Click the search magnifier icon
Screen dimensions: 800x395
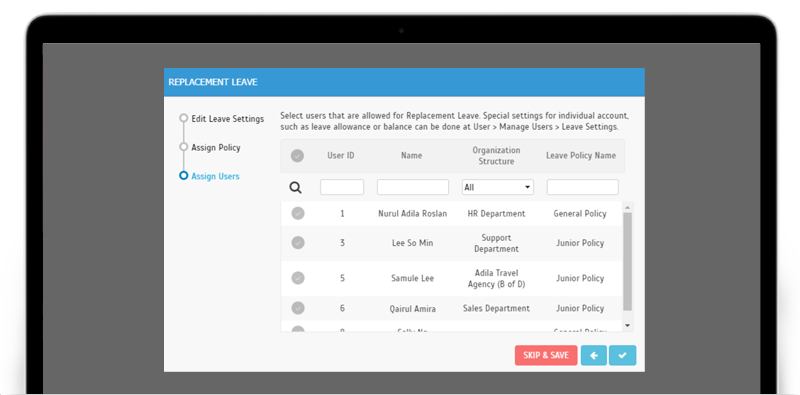[295, 188]
